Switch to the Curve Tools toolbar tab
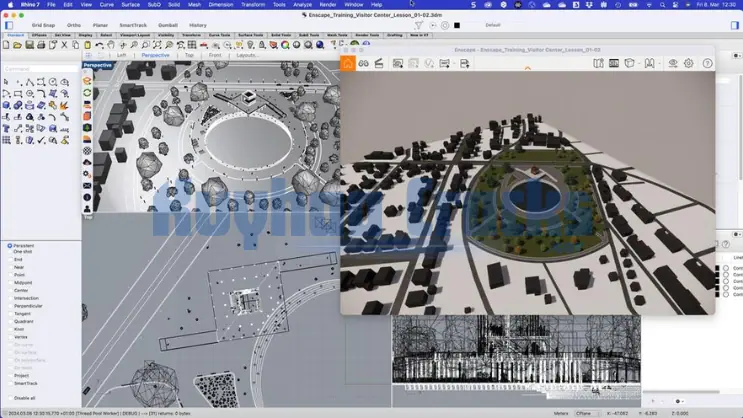Image resolution: width=743 pixels, height=418 pixels. point(217,35)
